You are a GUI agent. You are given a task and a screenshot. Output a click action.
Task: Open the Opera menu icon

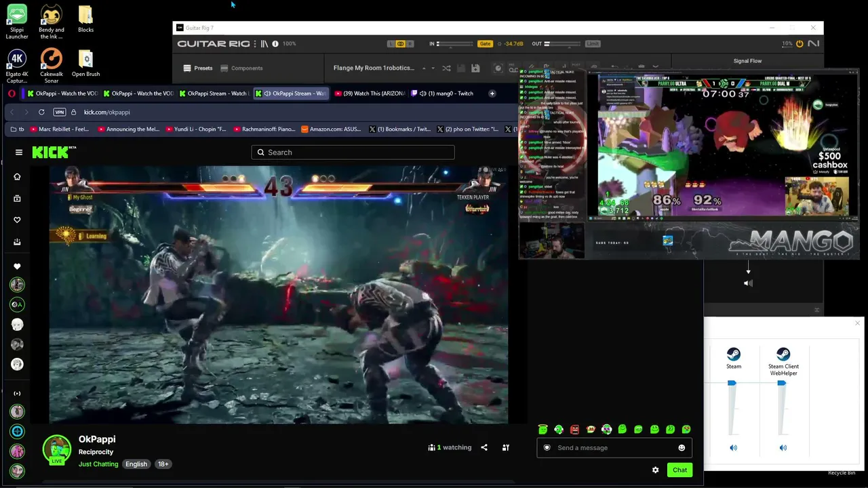pyautogui.click(x=12, y=94)
